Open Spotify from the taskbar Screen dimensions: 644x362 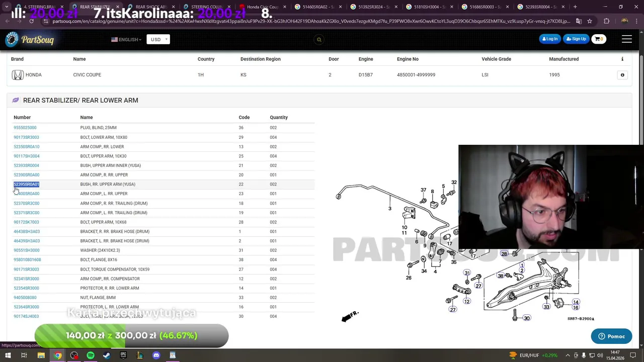click(x=91, y=355)
